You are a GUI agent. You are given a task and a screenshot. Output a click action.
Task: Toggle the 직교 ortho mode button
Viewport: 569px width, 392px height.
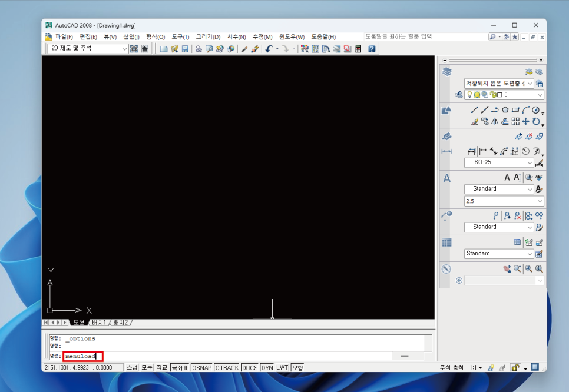point(161,367)
